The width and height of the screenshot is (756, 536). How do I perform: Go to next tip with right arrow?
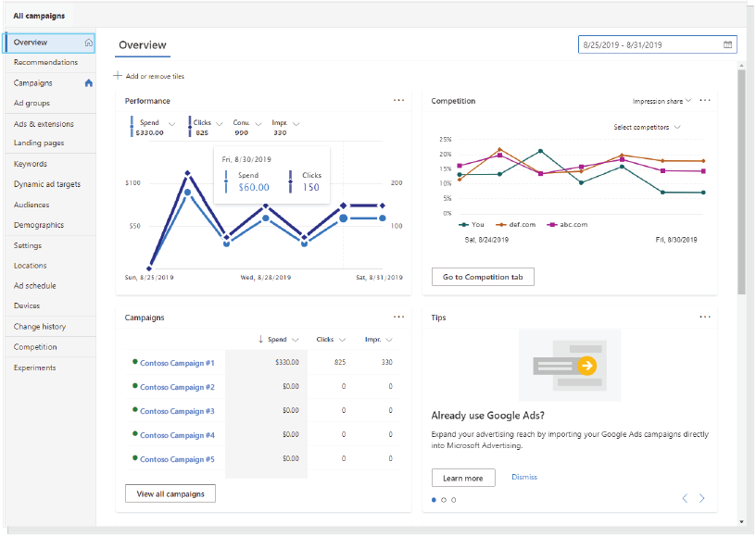click(x=702, y=498)
